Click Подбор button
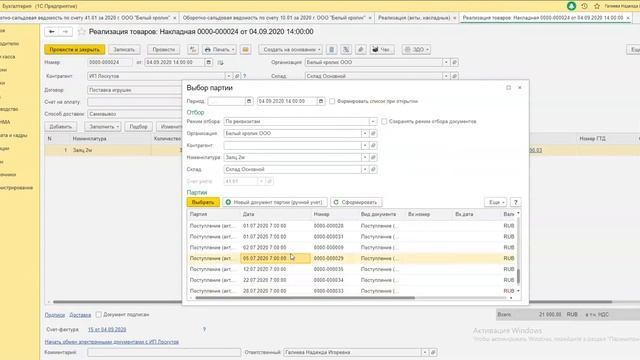The width and height of the screenshot is (640, 360). (138, 127)
